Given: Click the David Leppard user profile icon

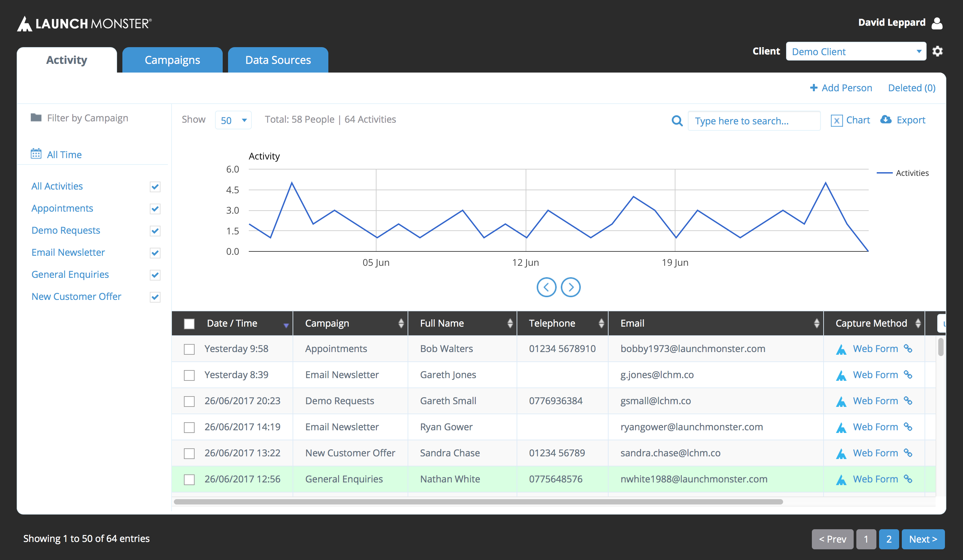Looking at the screenshot, I should point(937,23).
